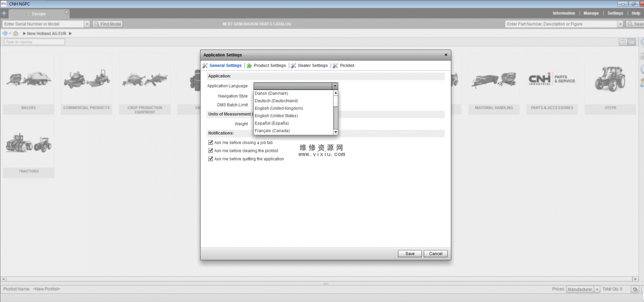This screenshot has height=302, width=644.
Task: Click the part number search field
Action: click(561, 24)
